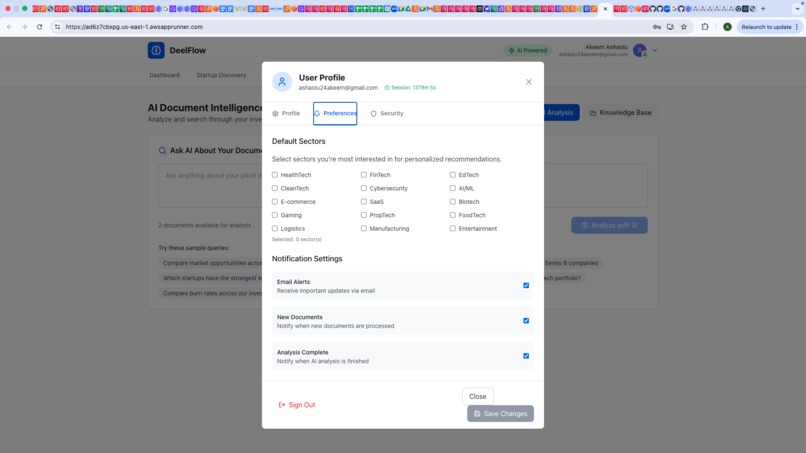Viewport: 806px width, 453px height.
Task: Check the AI/ML sector
Action: tap(452, 188)
